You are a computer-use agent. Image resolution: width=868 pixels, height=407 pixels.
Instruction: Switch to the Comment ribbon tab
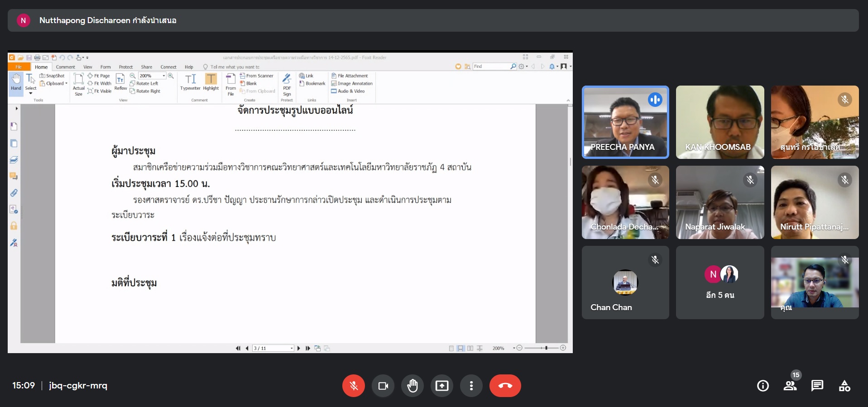click(66, 67)
